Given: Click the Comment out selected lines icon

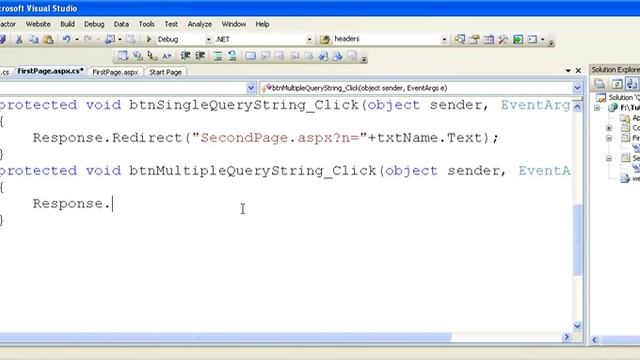Looking at the screenshot, I should [x=218, y=56].
